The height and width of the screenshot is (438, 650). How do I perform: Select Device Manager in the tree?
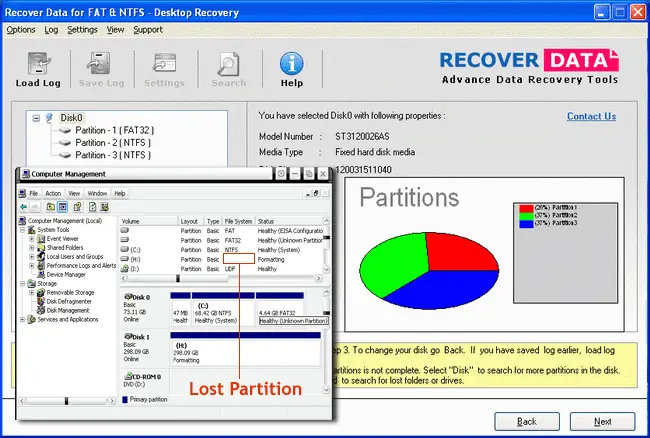click(x=66, y=275)
